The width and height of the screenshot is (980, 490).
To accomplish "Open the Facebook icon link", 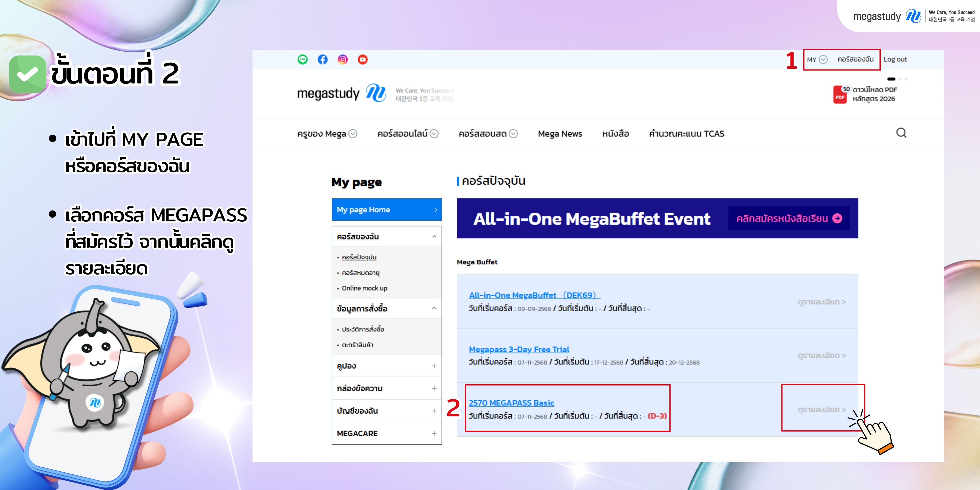I will (323, 59).
